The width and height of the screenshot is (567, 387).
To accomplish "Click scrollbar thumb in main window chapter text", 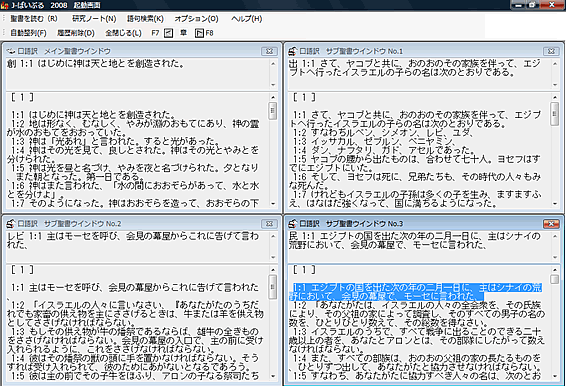I will coord(273,111).
